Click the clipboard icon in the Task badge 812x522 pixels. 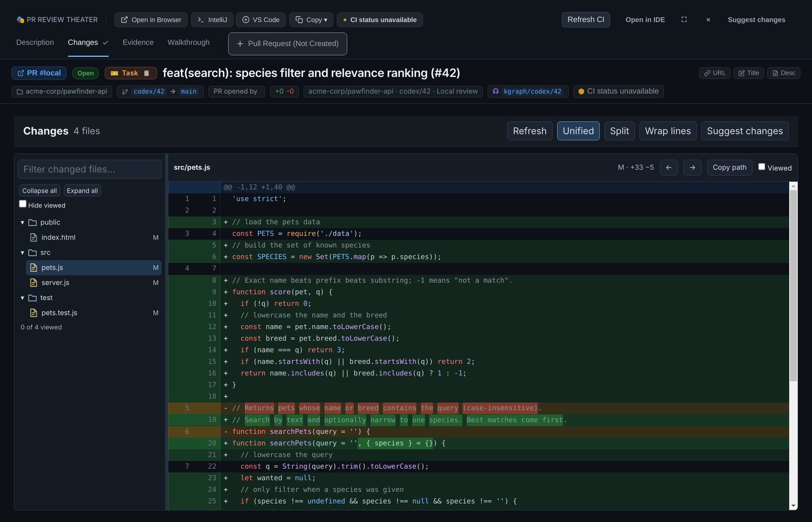(147, 73)
